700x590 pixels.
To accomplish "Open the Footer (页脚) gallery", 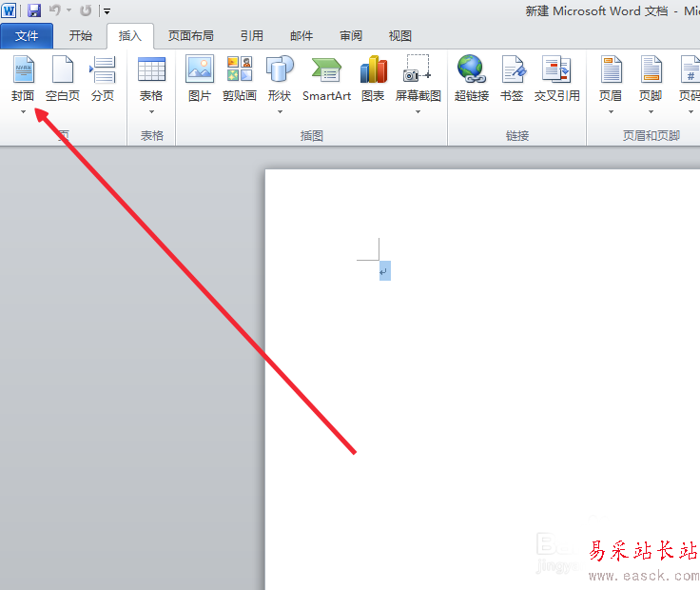I will click(x=651, y=80).
